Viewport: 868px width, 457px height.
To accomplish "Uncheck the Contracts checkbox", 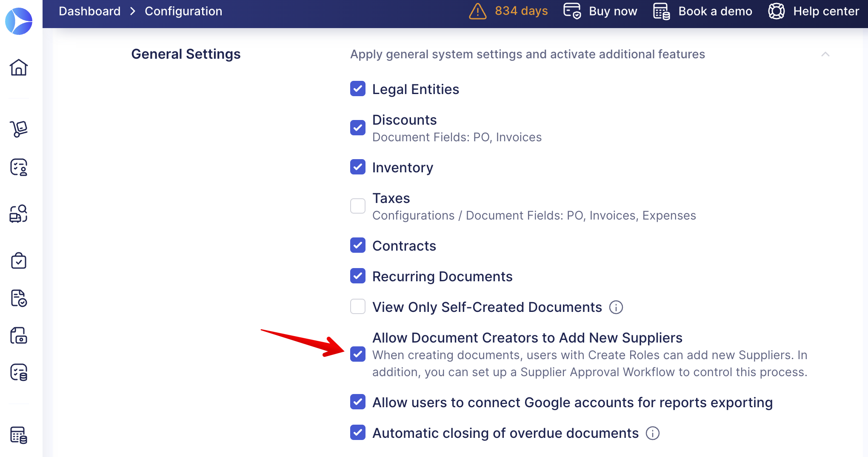I will pos(358,245).
